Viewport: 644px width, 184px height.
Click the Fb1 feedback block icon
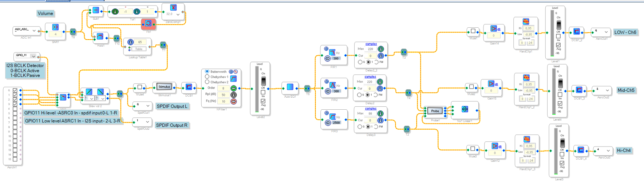click(x=148, y=24)
